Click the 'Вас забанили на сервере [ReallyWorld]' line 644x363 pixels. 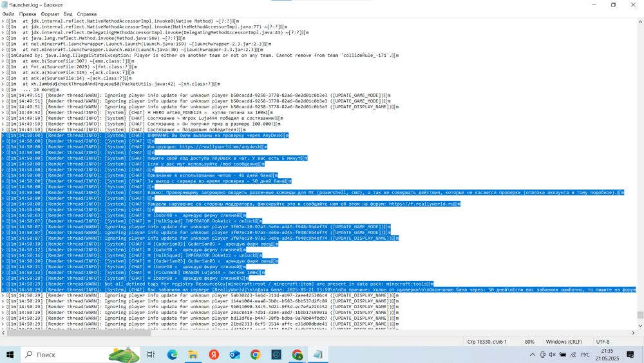click(319, 289)
